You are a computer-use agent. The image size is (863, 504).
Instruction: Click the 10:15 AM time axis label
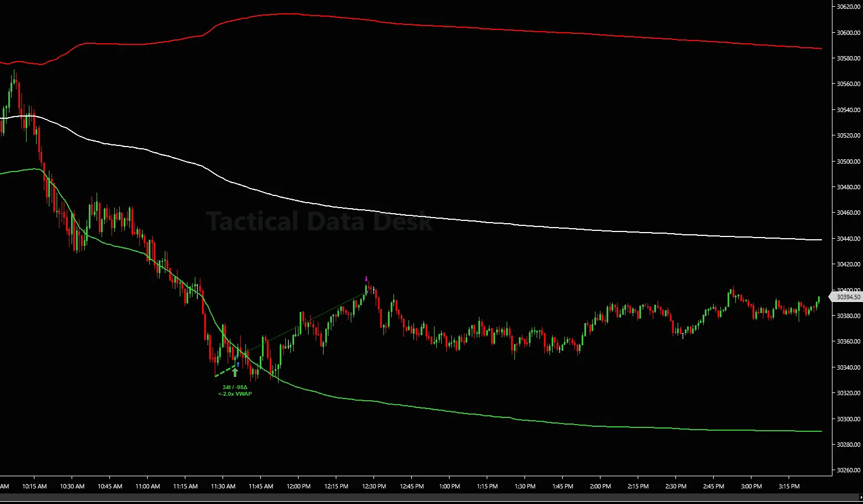pos(34,486)
